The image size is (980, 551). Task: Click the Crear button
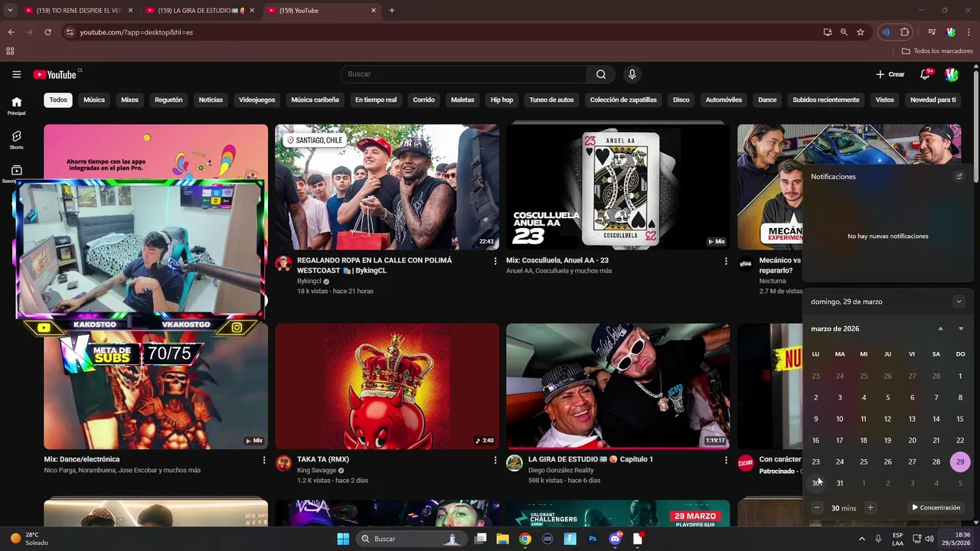[890, 74]
